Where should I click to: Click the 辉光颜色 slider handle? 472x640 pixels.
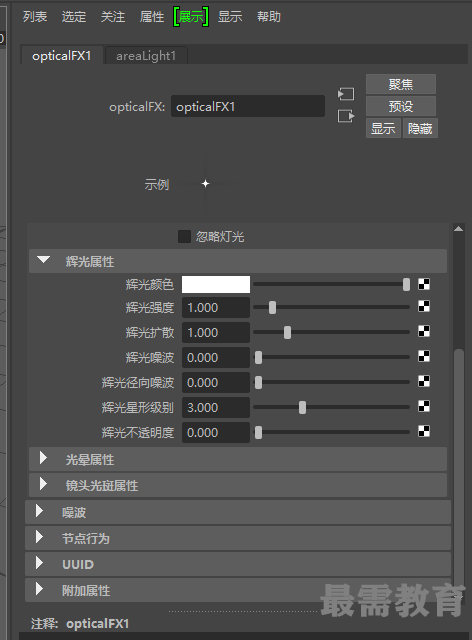pos(406,284)
